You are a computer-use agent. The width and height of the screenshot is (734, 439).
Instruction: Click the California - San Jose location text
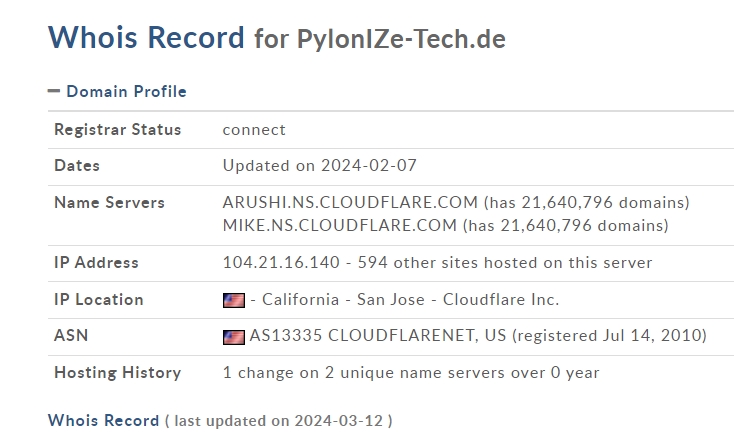[343, 299]
